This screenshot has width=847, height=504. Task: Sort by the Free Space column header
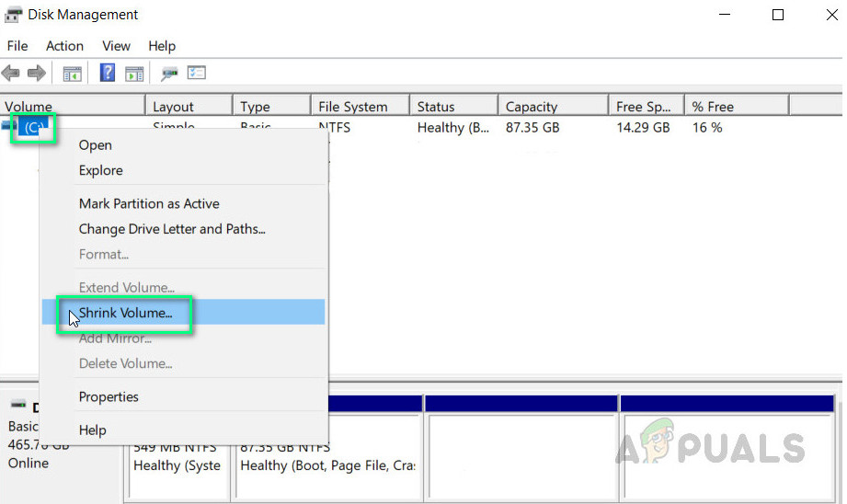[x=647, y=107]
